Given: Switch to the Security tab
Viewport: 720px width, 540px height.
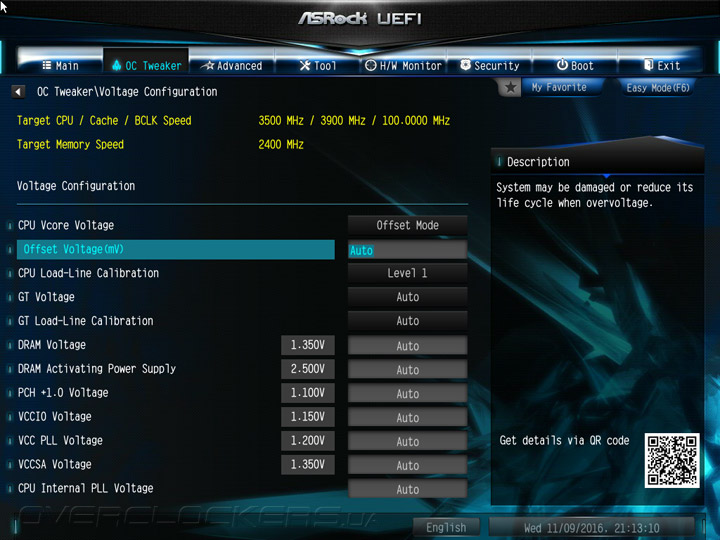Looking at the screenshot, I should coord(489,66).
